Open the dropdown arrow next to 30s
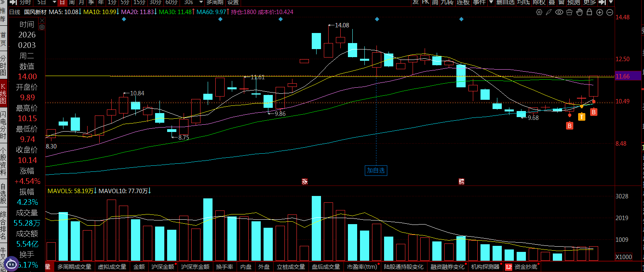This screenshot has width=644, height=272. pos(201,2)
